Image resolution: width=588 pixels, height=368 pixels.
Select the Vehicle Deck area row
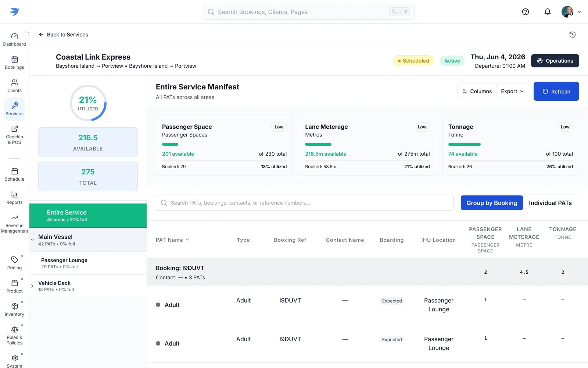(x=88, y=286)
